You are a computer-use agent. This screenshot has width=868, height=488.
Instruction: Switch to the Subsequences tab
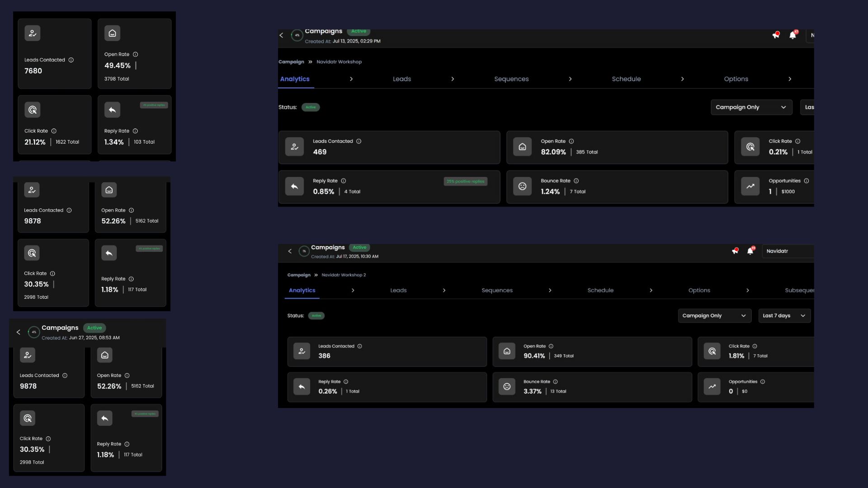click(x=799, y=291)
